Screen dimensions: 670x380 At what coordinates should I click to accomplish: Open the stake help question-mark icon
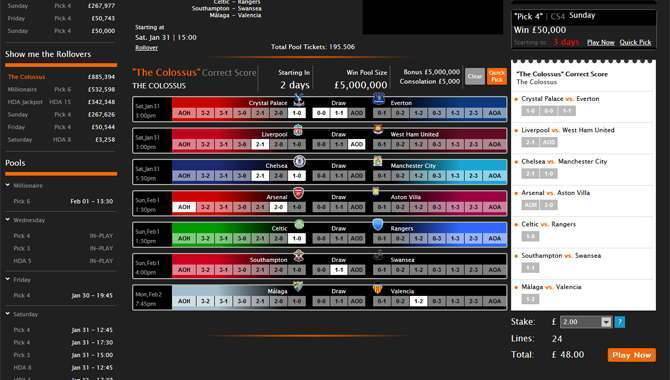(x=620, y=322)
